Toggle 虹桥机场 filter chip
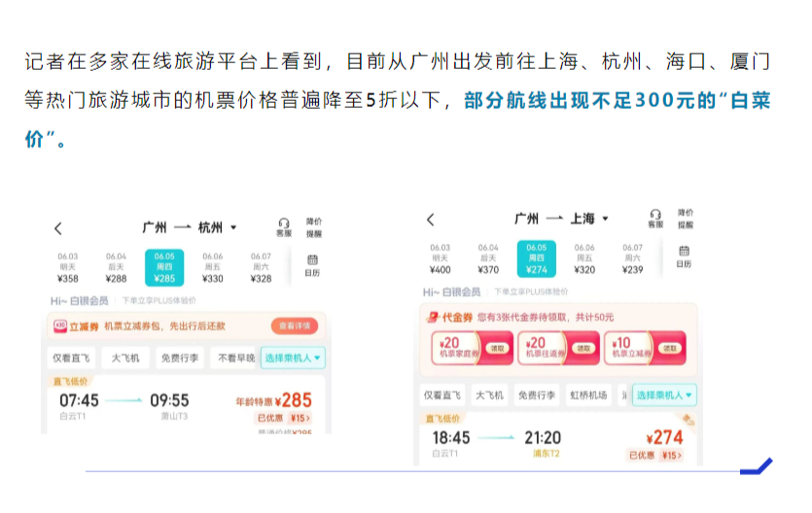Screen dimensions: 812x513 coord(588,395)
